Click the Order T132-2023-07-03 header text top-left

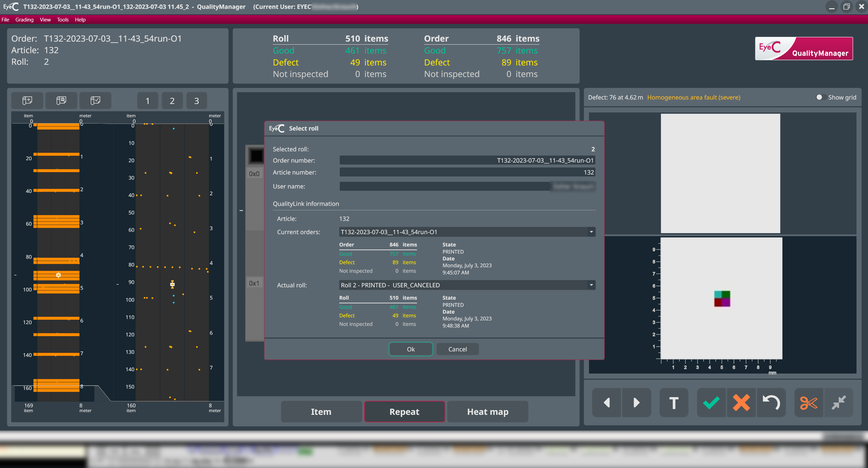coord(97,39)
